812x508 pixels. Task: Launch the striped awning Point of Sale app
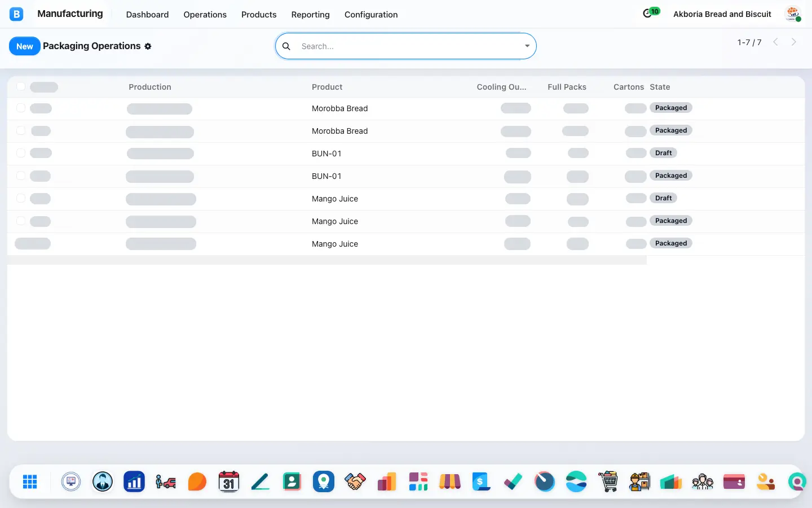click(x=450, y=481)
